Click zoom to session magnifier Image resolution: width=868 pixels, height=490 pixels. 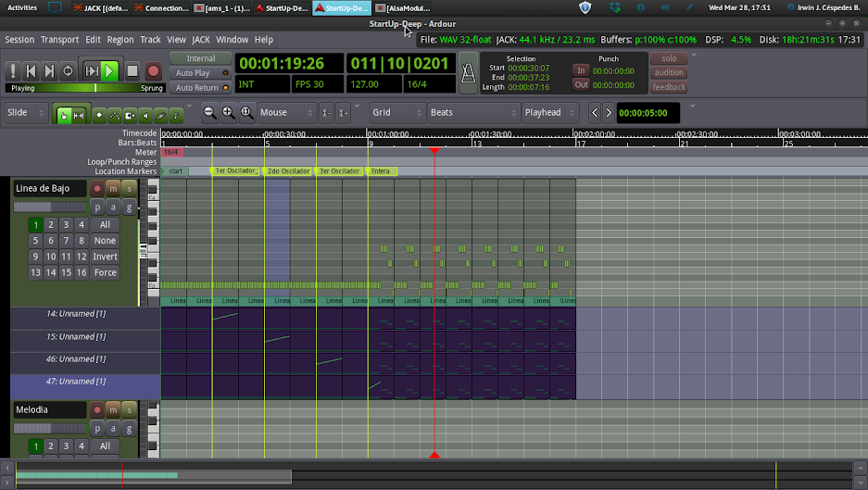tap(247, 113)
